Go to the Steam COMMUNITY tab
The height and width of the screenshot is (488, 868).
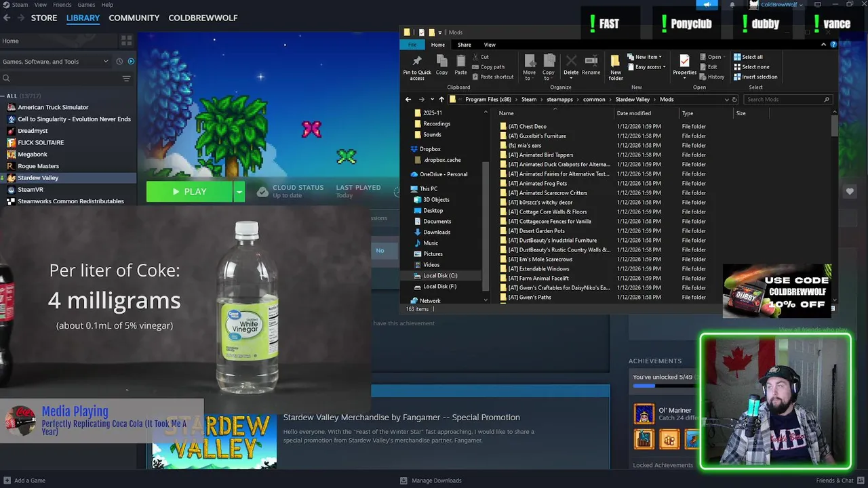134,18
